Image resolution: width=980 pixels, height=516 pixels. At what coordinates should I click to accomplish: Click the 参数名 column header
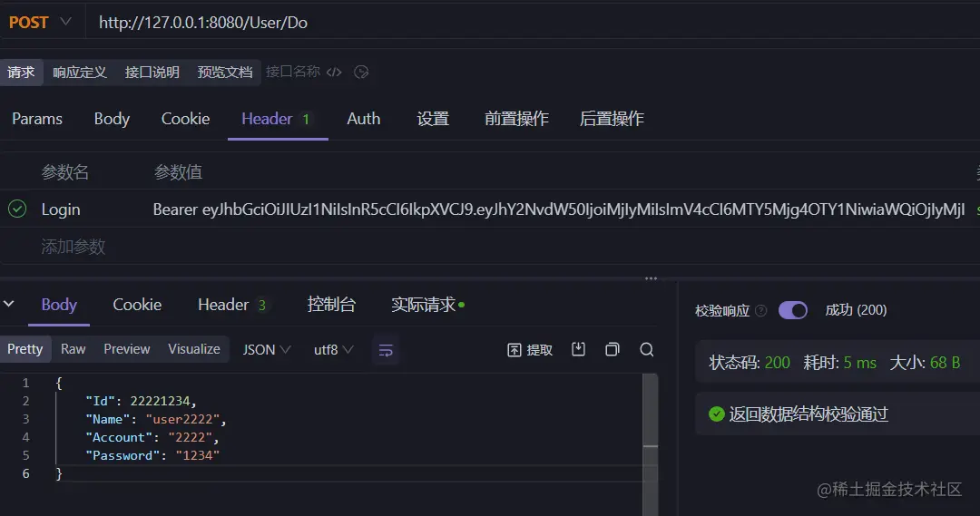[x=65, y=171]
